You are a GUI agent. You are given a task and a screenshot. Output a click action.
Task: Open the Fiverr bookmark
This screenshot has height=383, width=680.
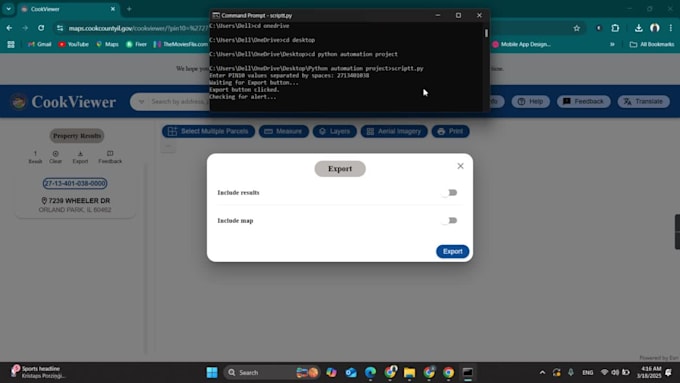click(x=136, y=44)
